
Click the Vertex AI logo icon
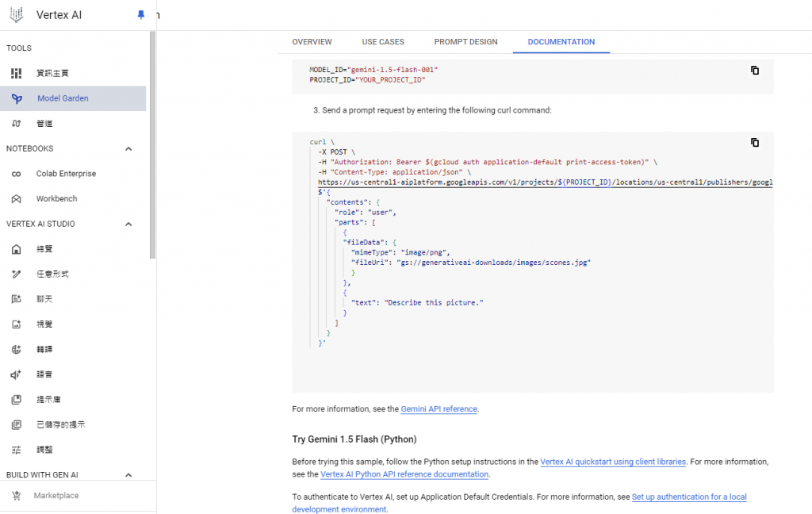click(x=16, y=15)
